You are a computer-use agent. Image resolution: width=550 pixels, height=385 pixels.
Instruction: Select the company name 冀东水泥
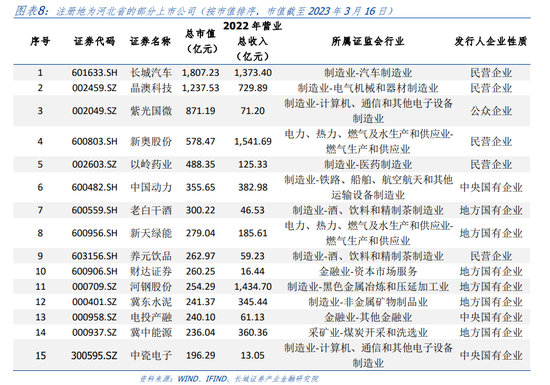[x=151, y=302]
